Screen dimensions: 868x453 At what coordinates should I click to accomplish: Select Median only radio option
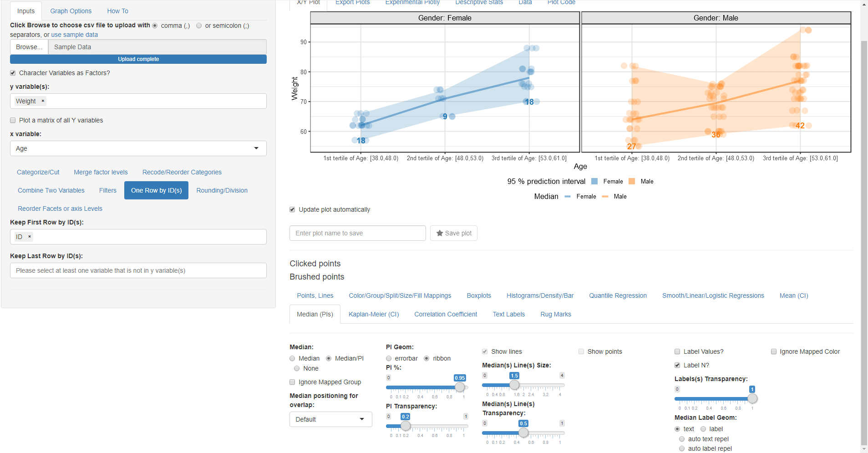[292, 358]
